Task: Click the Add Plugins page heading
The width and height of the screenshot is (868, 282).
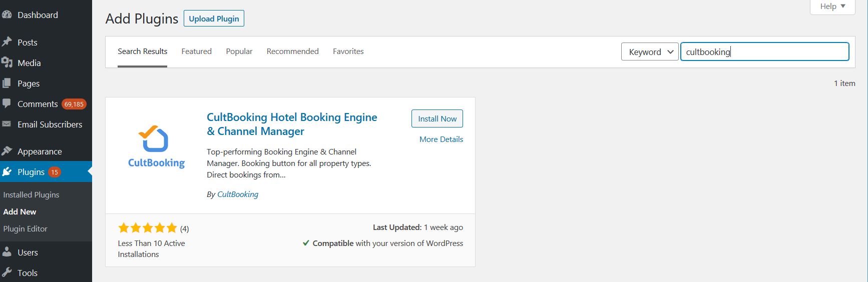Action: pyautogui.click(x=142, y=18)
